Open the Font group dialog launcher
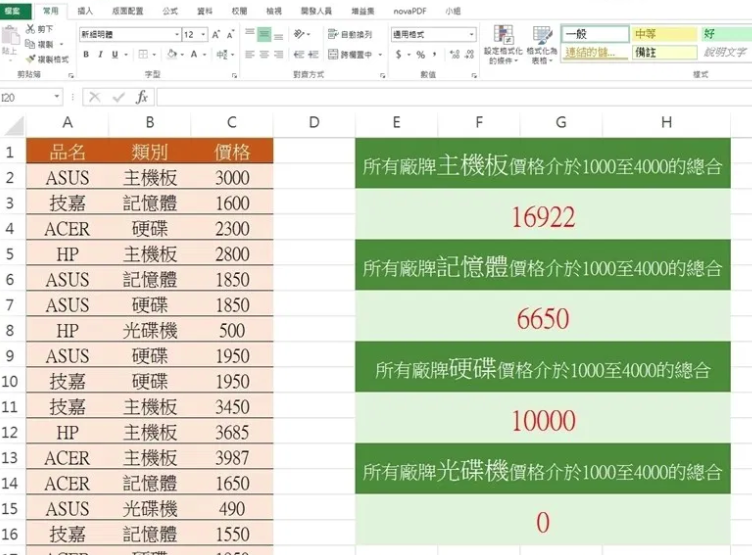This screenshot has height=555, width=752. [234, 75]
